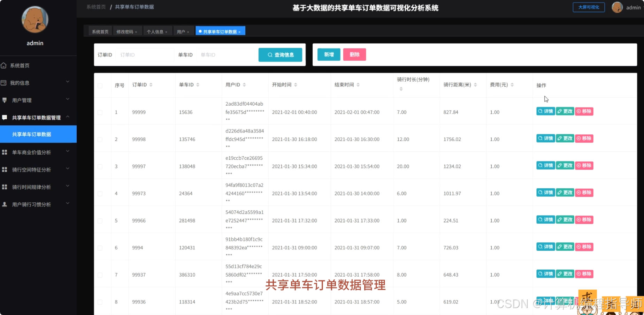644x315 pixels.
Task: Close the 用户 tab with its x
Action: pyautogui.click(x=188, y=32)
